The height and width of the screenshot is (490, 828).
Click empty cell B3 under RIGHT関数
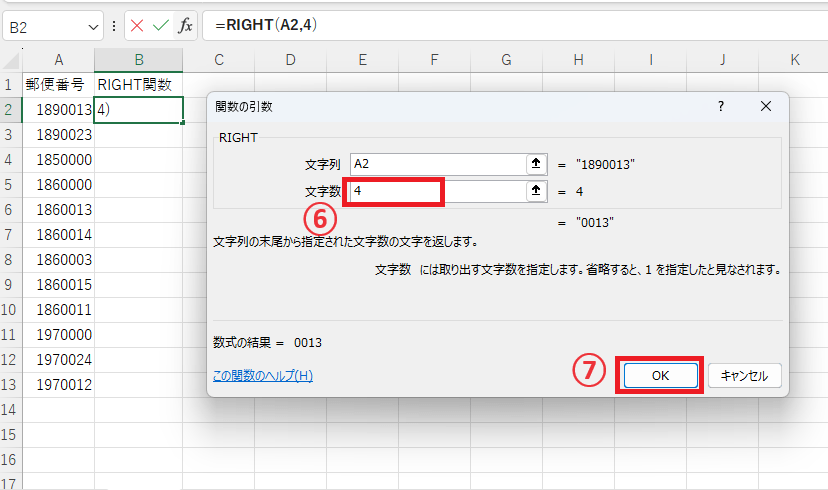(139, 135)
